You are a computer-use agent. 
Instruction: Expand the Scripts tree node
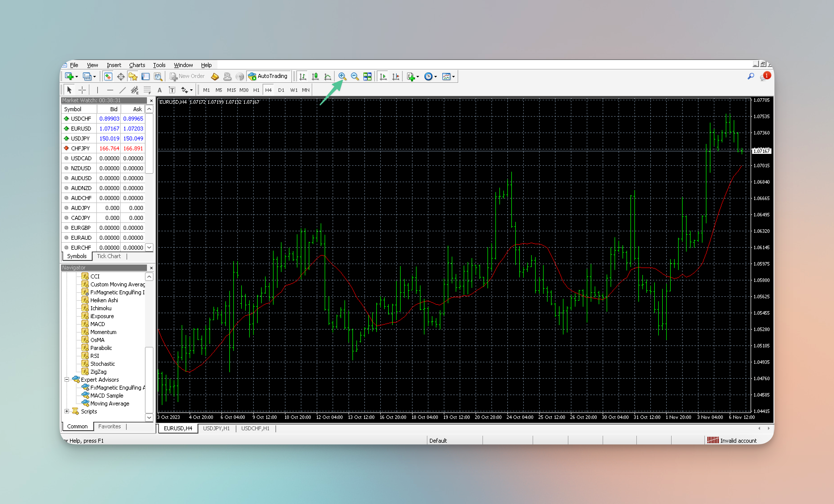click(x=67, y=411)
